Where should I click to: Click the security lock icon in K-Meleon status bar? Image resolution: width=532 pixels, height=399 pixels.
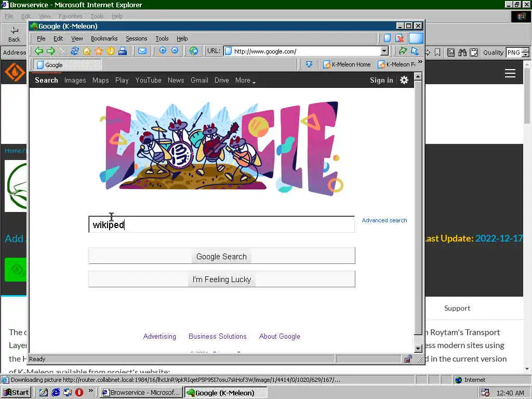408,359
